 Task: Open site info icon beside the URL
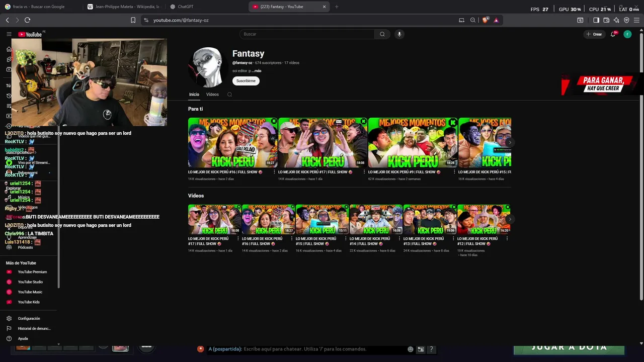click(146, 20)
